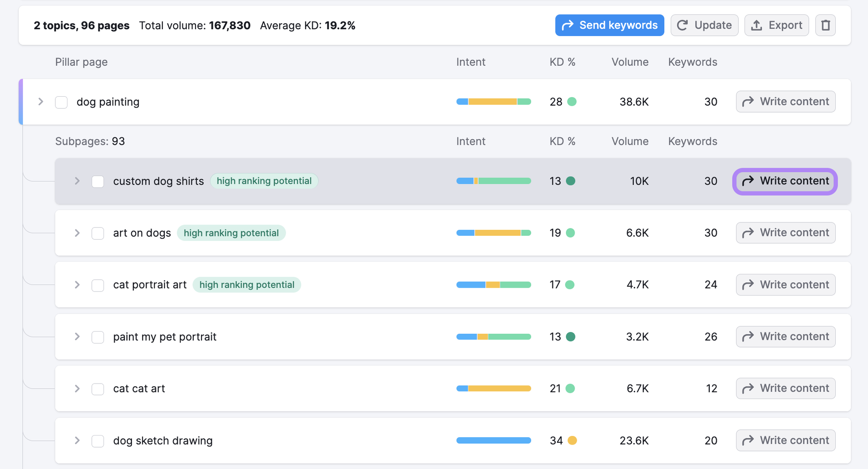Write content for custom dog shirts
The image size is (868, 469).
coord(785,181)
